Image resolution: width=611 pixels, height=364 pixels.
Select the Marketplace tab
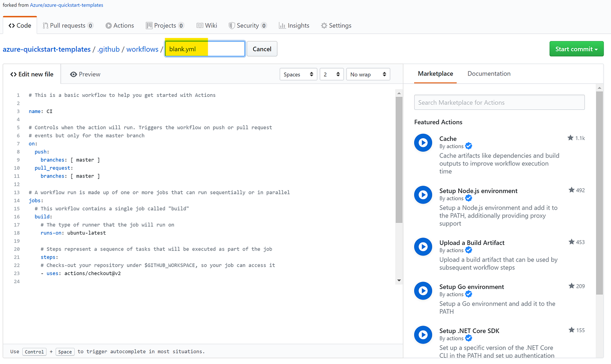[x=435, y=73]
